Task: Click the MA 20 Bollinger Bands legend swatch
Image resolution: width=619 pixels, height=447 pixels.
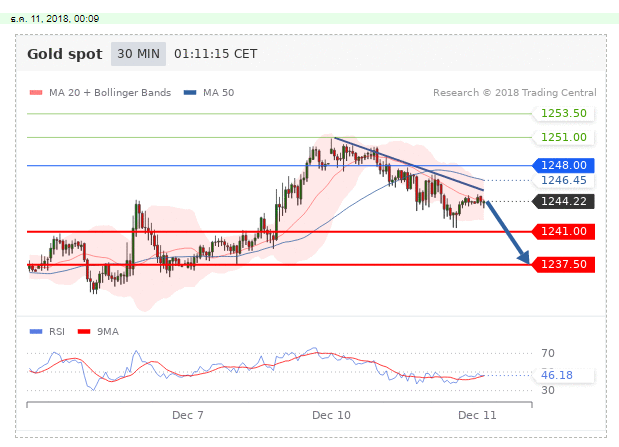Action: (x=36, y=93)
